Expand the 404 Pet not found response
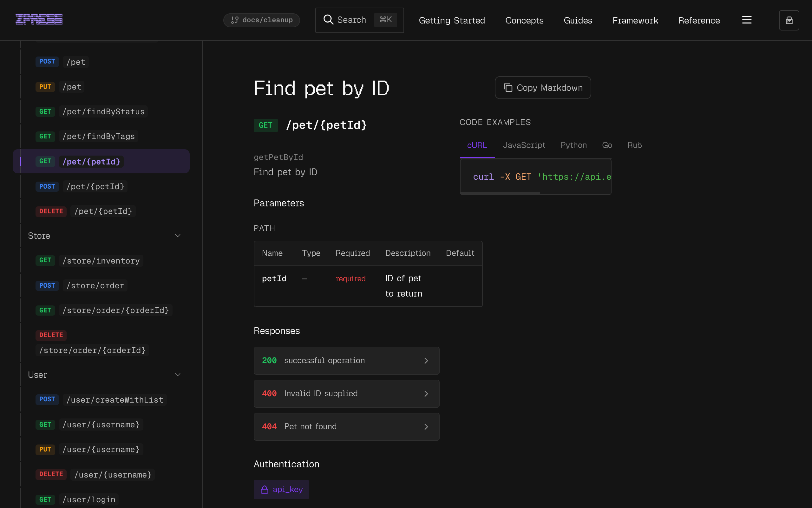The width and height of the screenshot is (812, 508). [346, 427]
